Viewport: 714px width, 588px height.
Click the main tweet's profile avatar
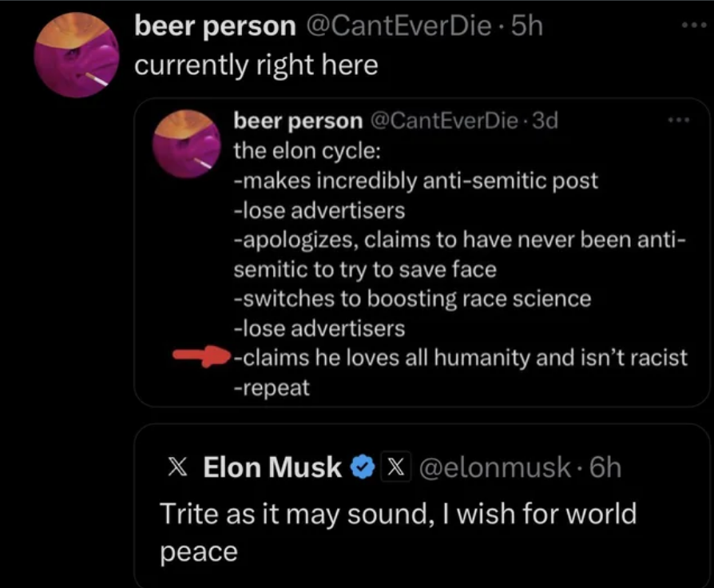tap(77, 54)
